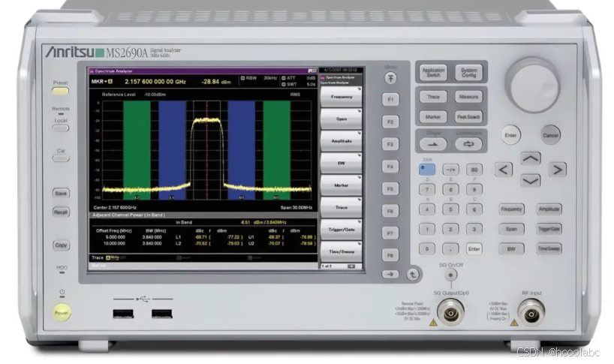Push the Menu top key above F1
Screen dimensions: 614x364
(390, 78)
